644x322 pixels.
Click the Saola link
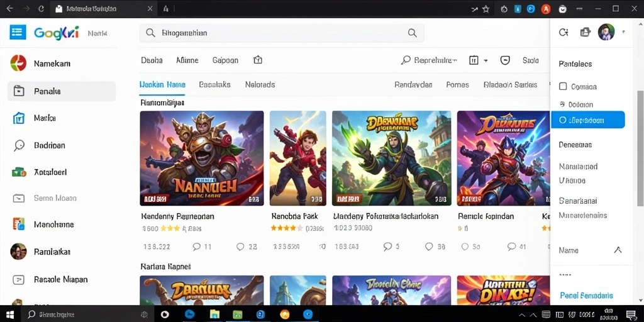pos(531,60)
